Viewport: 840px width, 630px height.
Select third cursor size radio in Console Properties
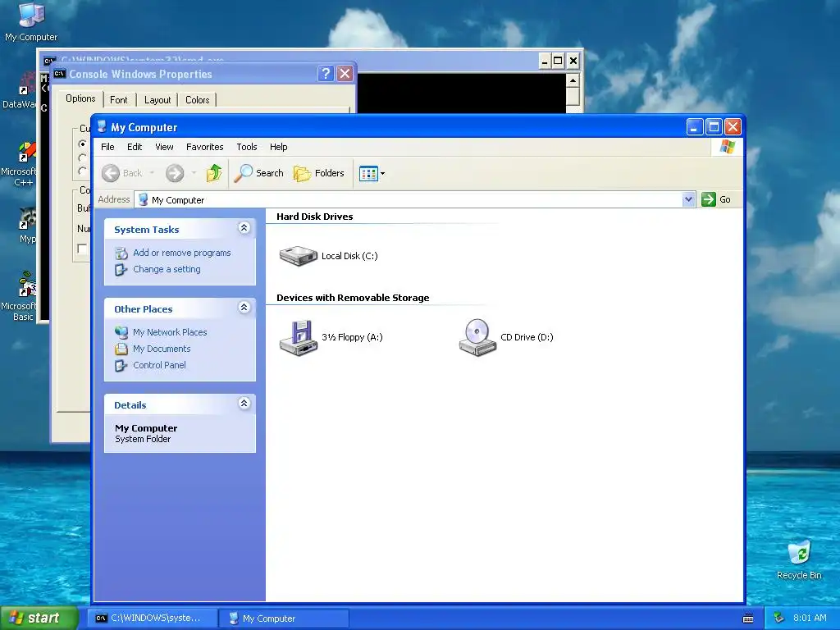click(83, 171)
